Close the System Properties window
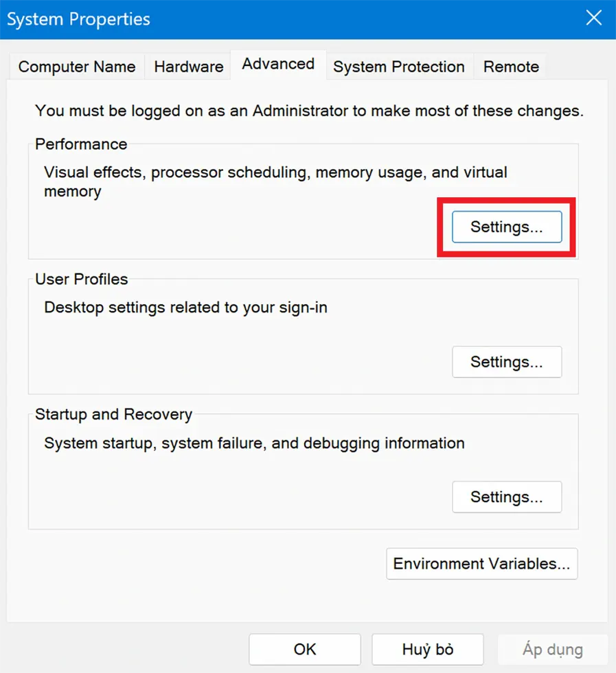This screenshot has width=616, height=673. pyautogui.click(x=593, y=19)
